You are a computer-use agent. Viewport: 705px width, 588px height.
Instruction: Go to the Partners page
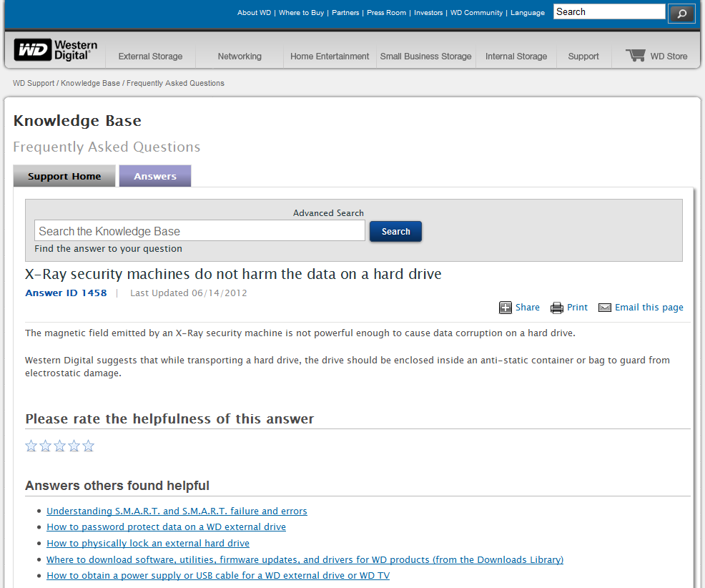pos(345,13)
